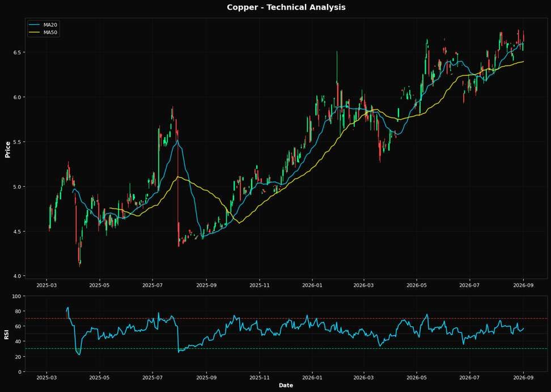Click the 2025-03 date label under price chart
Screen dimensions: 551x392
coord(47,285)
